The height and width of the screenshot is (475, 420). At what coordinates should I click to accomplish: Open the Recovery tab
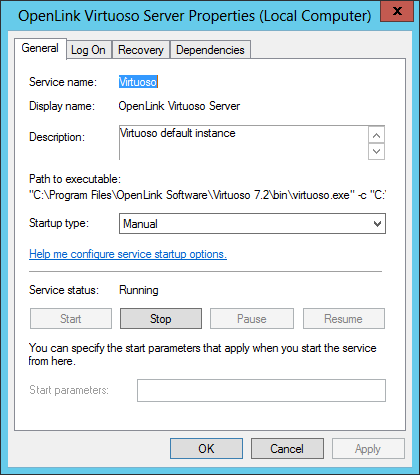point(141,50)
